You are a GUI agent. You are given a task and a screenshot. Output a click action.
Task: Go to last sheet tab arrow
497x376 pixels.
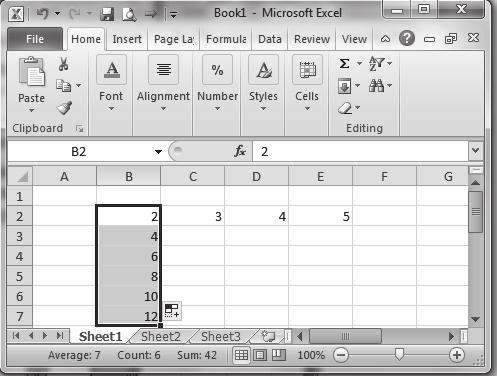pos(60,336)
